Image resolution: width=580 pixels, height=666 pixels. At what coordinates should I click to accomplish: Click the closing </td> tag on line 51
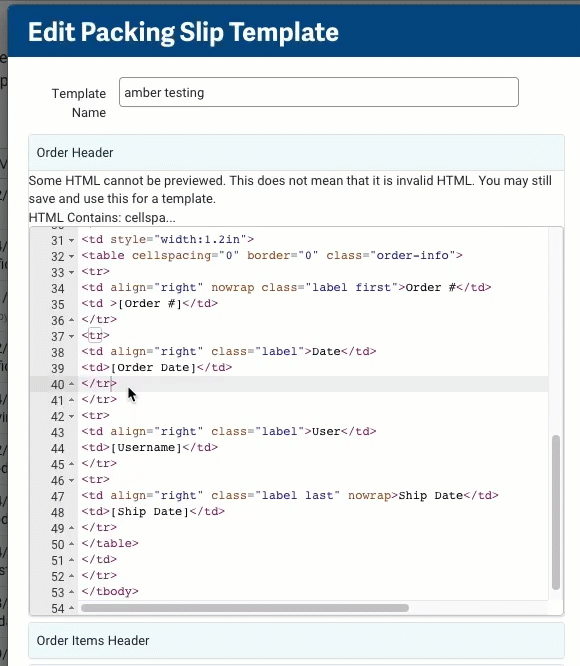click(99, 559)
